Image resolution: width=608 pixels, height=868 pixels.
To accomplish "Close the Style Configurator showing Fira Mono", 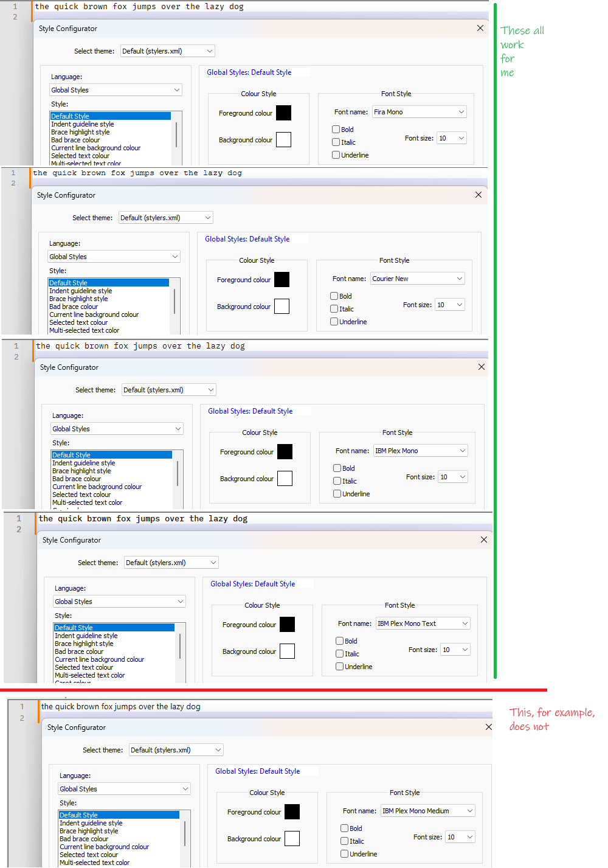I will (480, 29).
